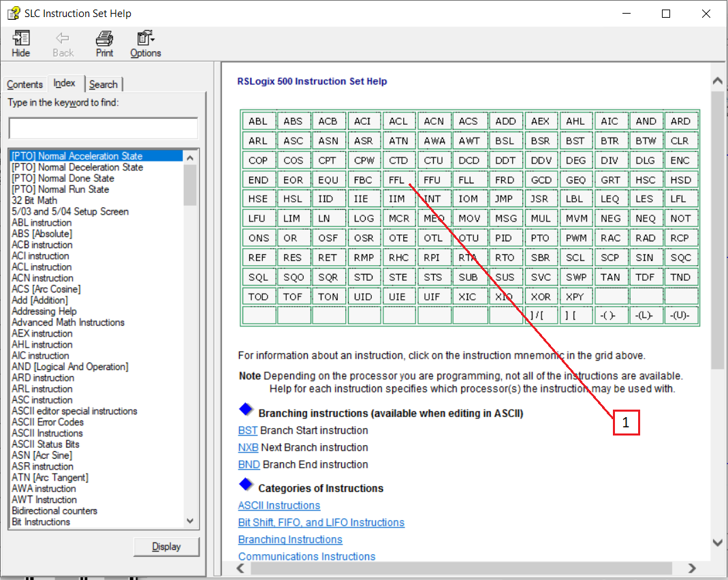Viewport: 728px width, 580px height.
Task: Open the SCP instruction mnemonic
Action: (610, 258)
